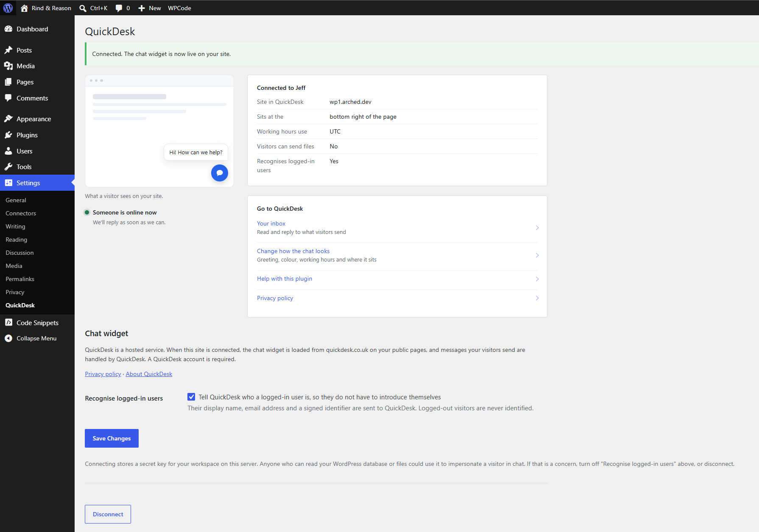Click the Rind & Reason site name
This screenshot has height=532, width=759.
(51, 8)
